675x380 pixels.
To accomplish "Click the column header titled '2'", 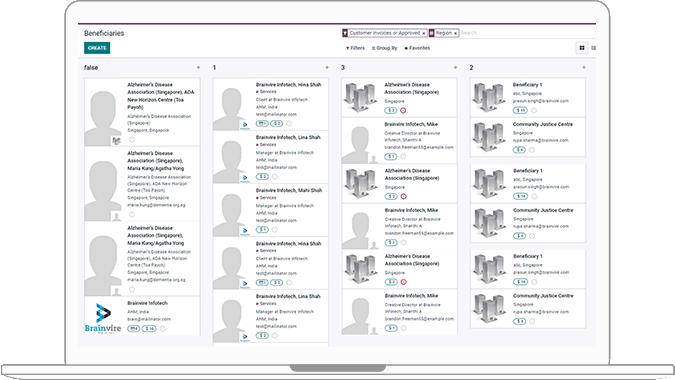I will [471, 68].
